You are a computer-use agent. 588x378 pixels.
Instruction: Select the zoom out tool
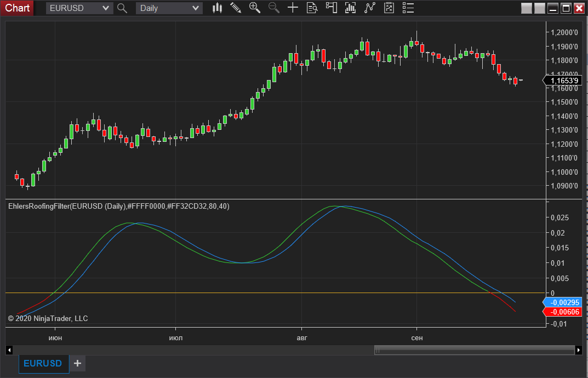273,8
